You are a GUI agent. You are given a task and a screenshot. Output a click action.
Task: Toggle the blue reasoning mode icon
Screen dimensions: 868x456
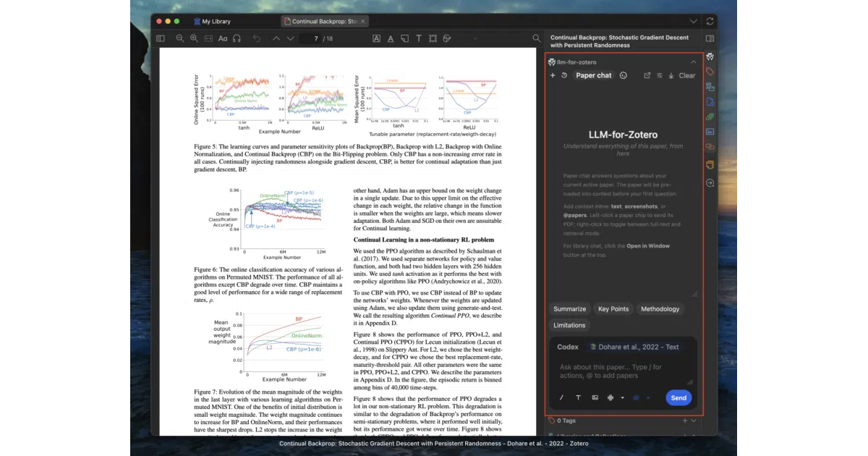pos(637,397)
